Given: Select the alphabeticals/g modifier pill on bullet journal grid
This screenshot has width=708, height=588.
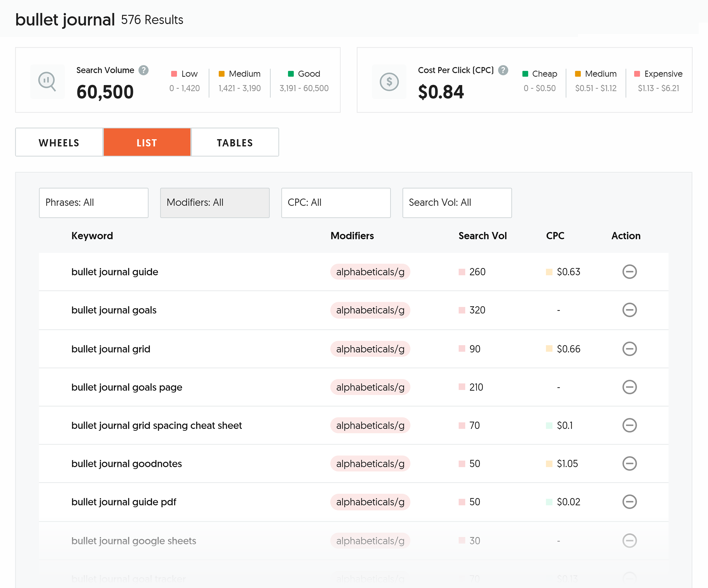Looking at the screenshot, I should point(370,349).
